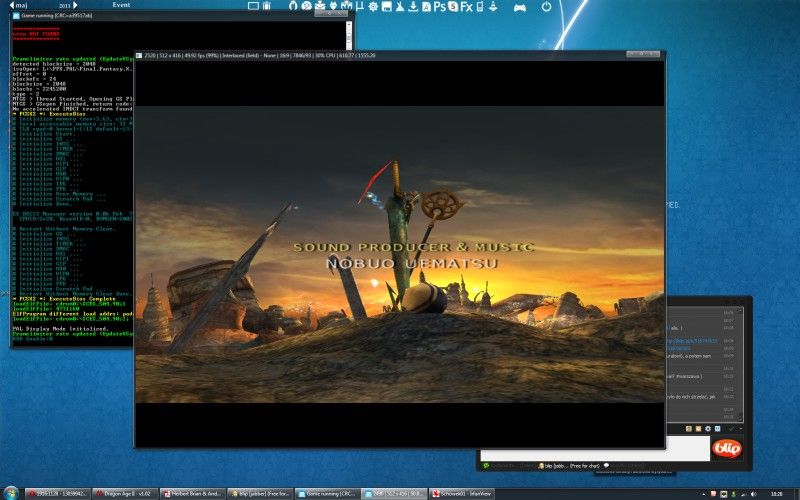Launch Photoshop from the Ps dock icon
800x500 pixels.
(x=439, y=7)
